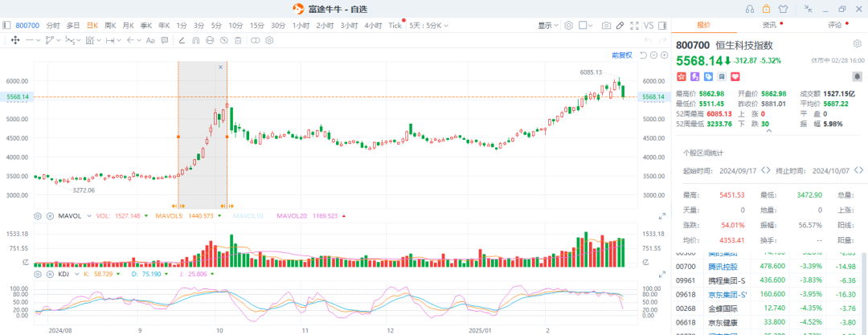Open the 5天:5分K dropdown
The height and width of the screenshot is (335, 868).
pos(428,26)
